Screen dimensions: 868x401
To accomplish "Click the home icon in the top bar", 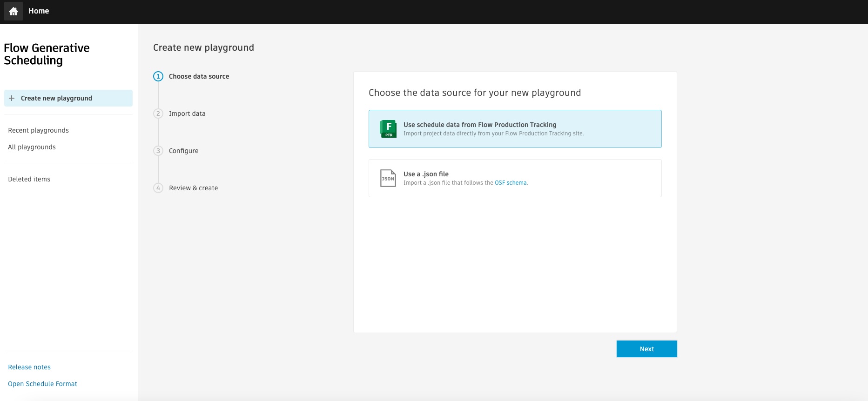I will (13, 11).
